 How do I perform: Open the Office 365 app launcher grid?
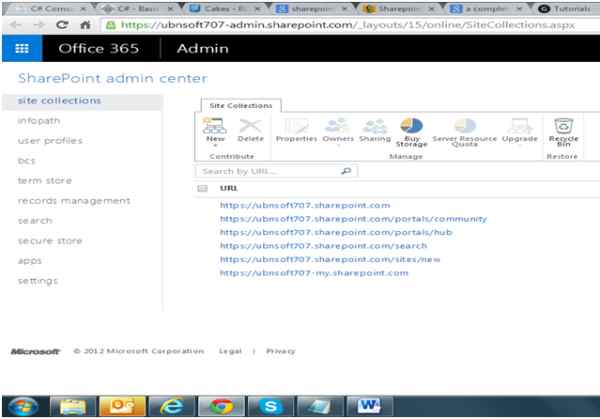22,48
